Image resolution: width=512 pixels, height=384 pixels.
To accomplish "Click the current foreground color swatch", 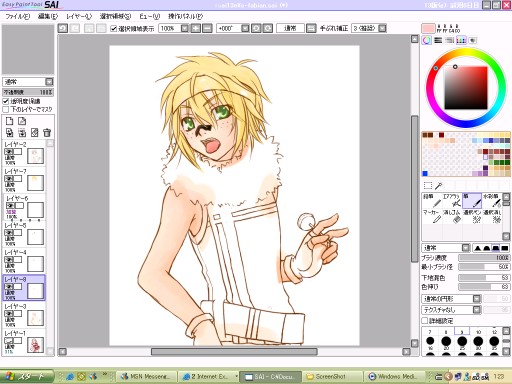I will (x=428, y=28).
